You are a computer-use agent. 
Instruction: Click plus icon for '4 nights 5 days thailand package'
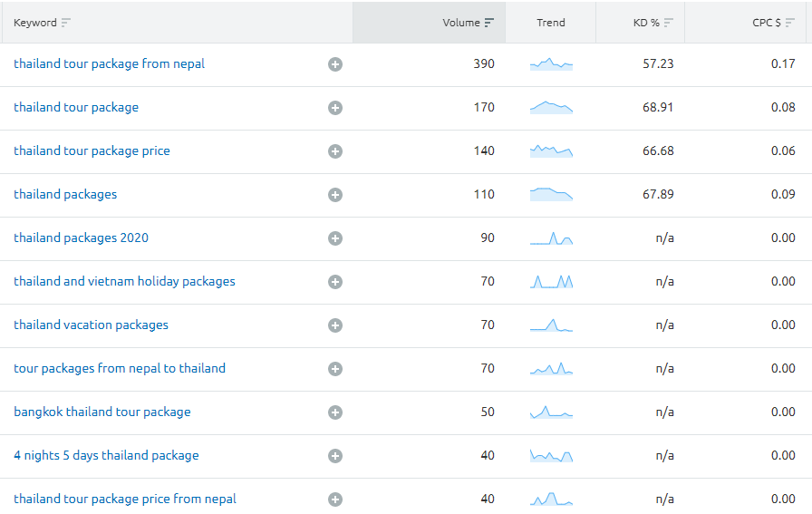[335, 456]
